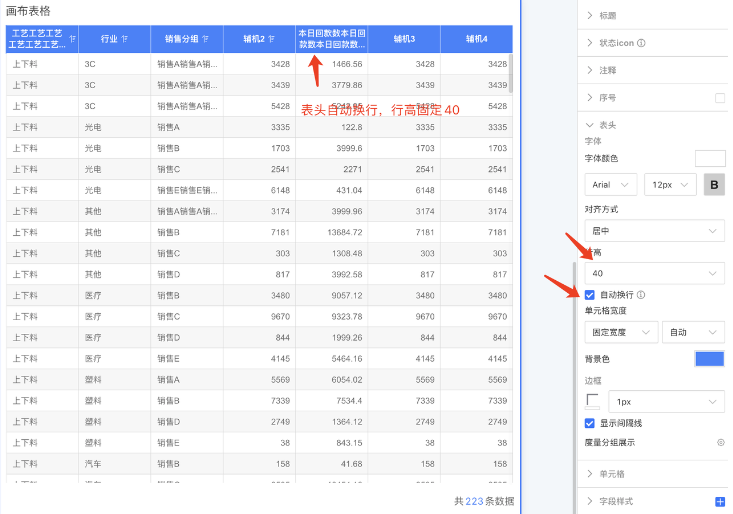Open the 度量分组展示 settings gear
This screenshot has width=733, height=514.
(x=721, y=443)
